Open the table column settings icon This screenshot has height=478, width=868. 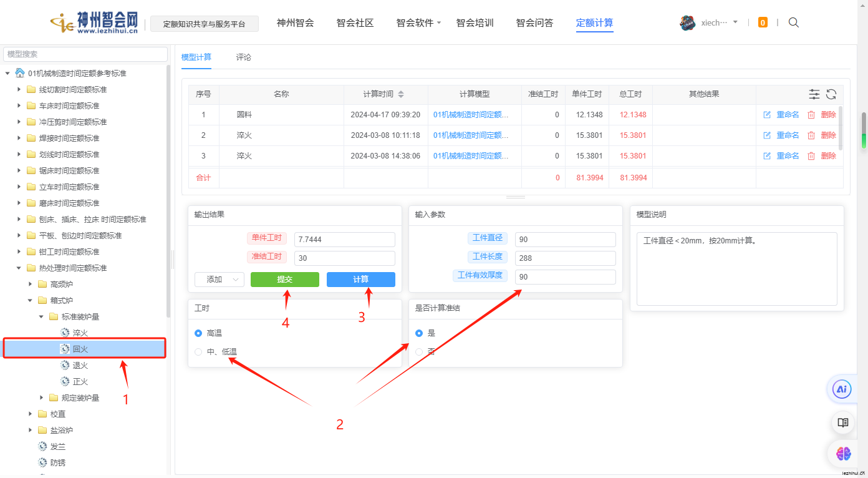pyautogui.click(x=814, y=94)
